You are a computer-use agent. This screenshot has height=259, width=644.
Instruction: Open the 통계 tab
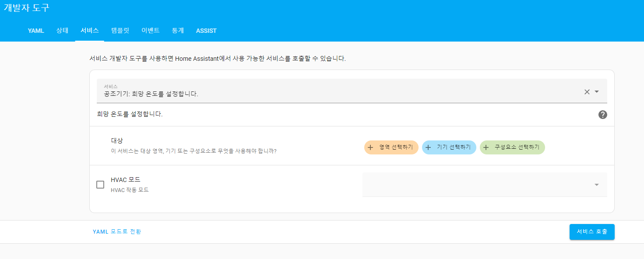(178, 31)
